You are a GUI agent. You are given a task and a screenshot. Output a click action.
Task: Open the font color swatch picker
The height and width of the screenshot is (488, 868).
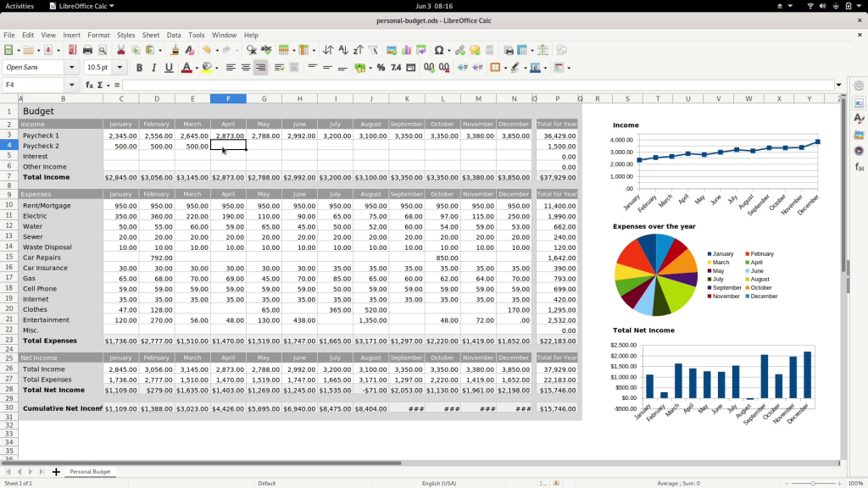[x=195, y=67]
